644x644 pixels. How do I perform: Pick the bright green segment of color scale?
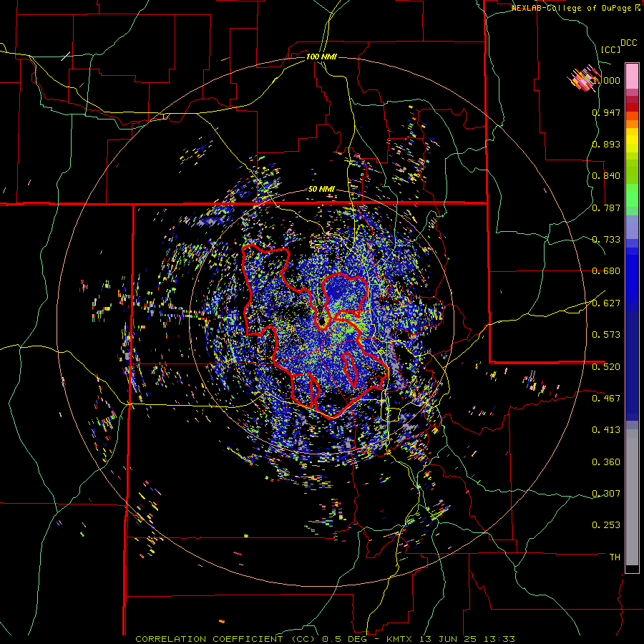click(632, 195)
